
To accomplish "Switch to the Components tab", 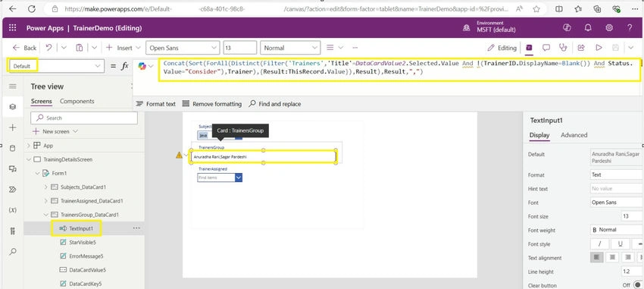I will (77, 101).
